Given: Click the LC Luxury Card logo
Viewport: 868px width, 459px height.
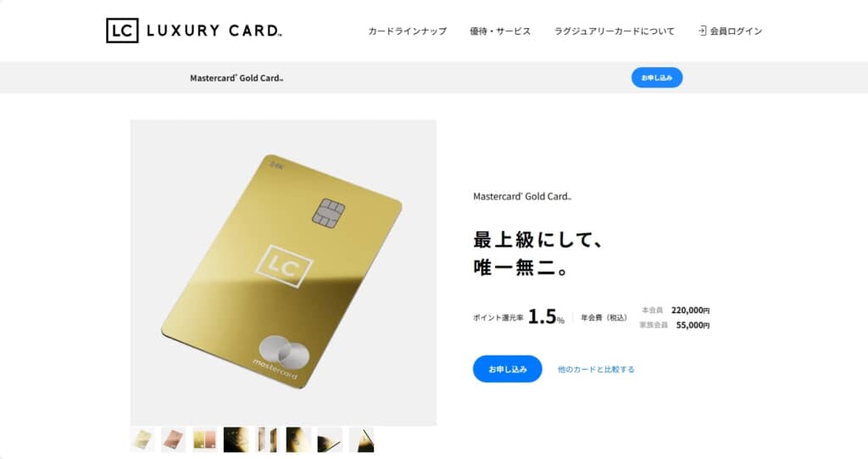Looking at the screenshot, I should coord(194,31).
